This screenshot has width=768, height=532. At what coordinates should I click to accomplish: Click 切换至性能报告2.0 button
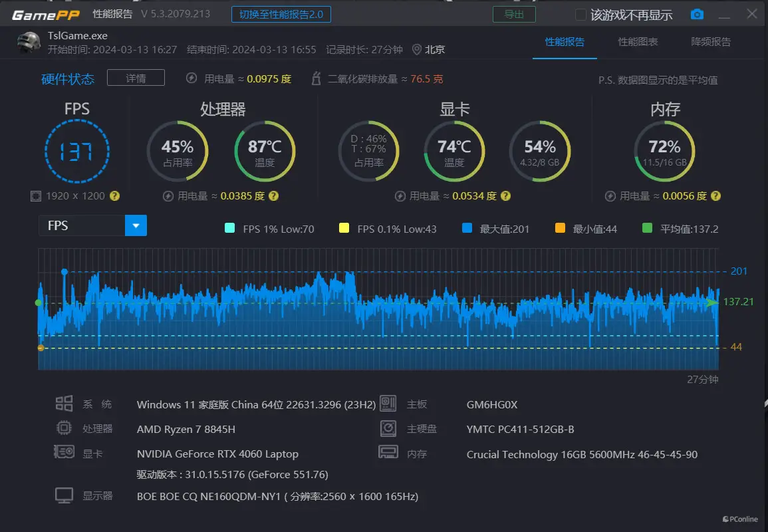coord(281,14)
